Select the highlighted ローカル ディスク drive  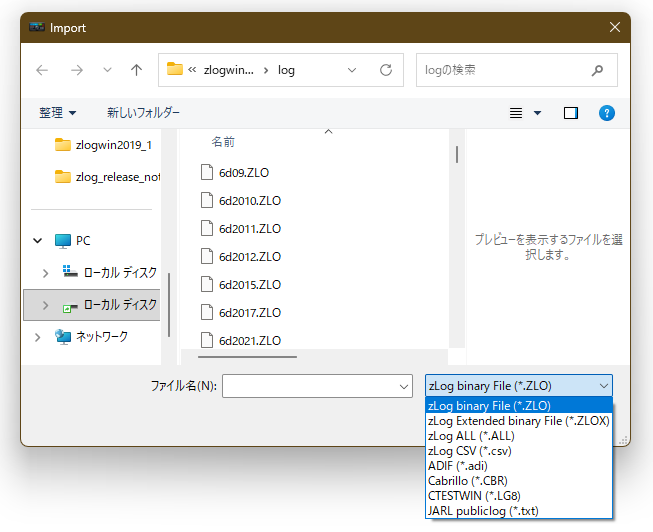[110, 305]
